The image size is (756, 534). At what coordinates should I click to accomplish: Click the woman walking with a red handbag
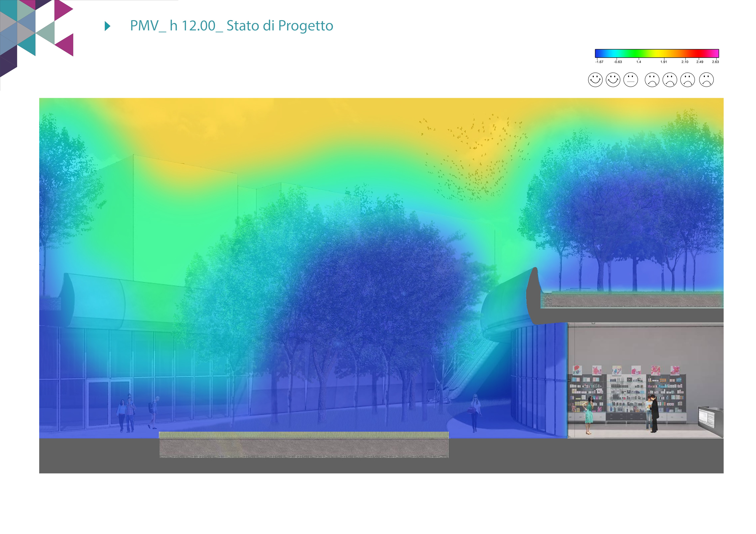coord(474,413)
